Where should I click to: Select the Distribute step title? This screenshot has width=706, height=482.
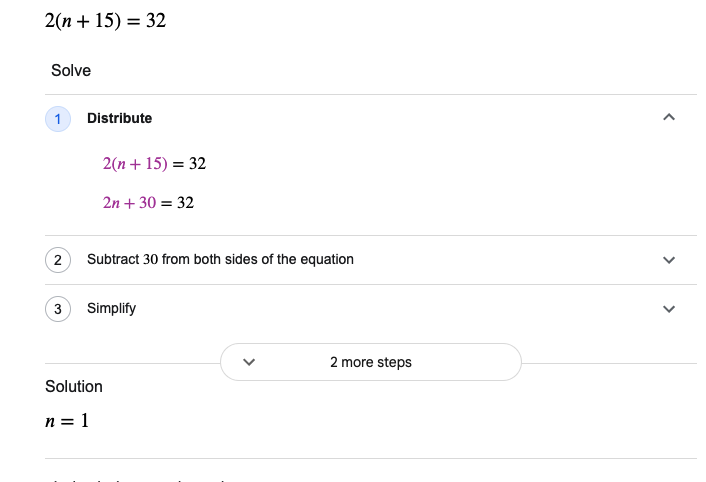pos(119,118)
